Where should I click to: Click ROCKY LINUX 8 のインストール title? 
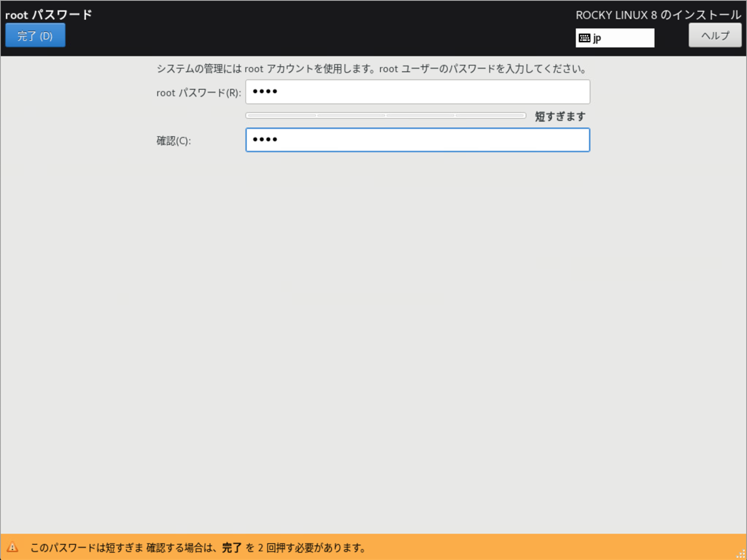click(658, 15)
